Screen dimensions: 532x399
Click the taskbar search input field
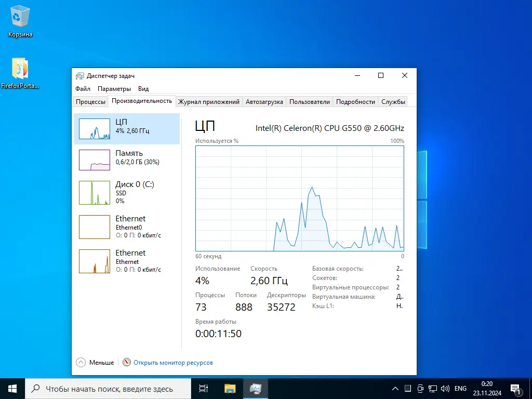tap(108, 389)
